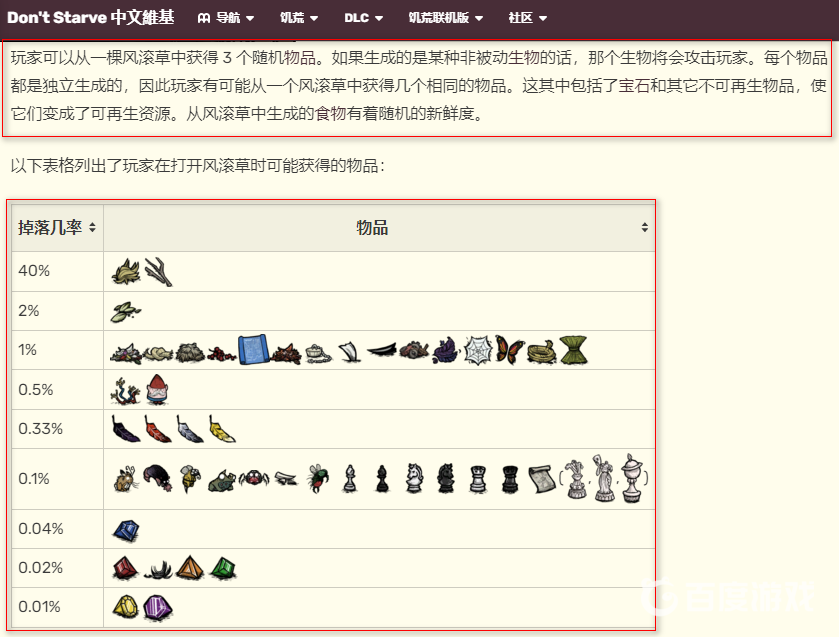The width and height of the screenshot is (839, 637).
Task: Open the paper sketch scroll icon in the 0.1% row
Action: 543,479
